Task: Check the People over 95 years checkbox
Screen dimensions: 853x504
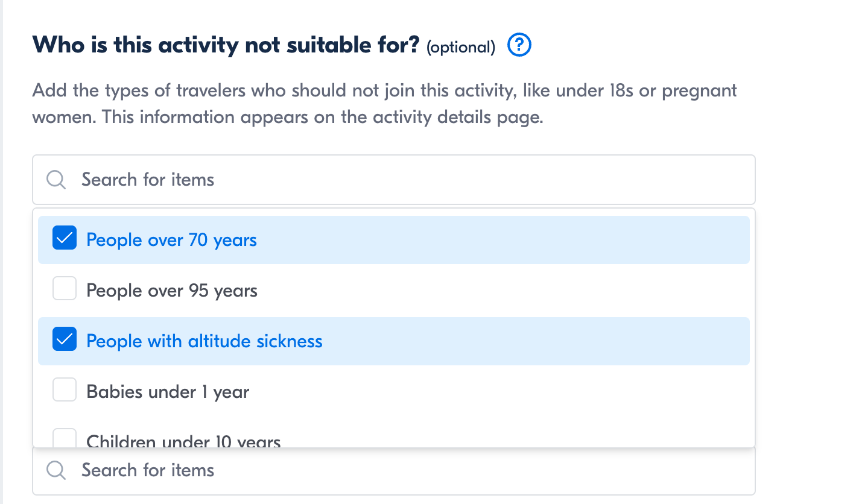Action: tap(65, 291)
